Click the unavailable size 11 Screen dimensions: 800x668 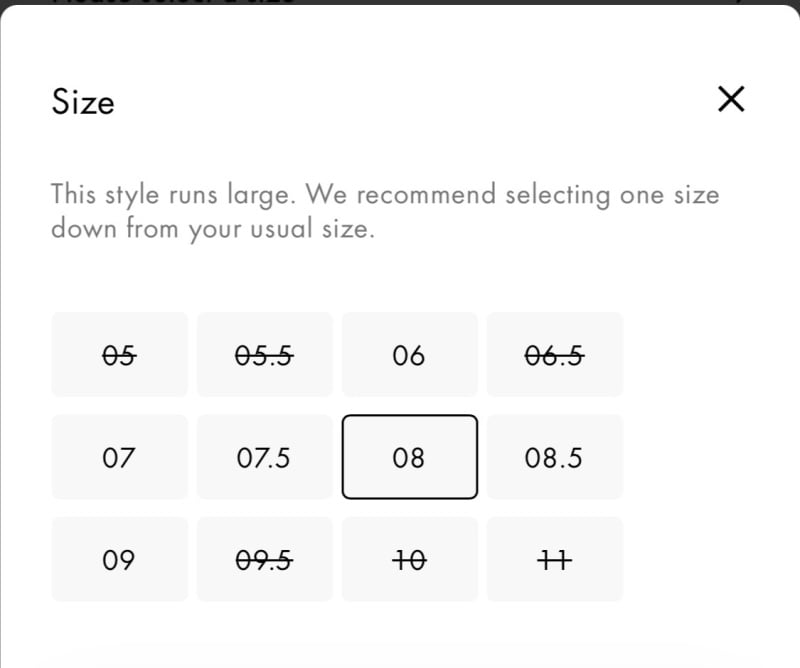coord(554,559)
